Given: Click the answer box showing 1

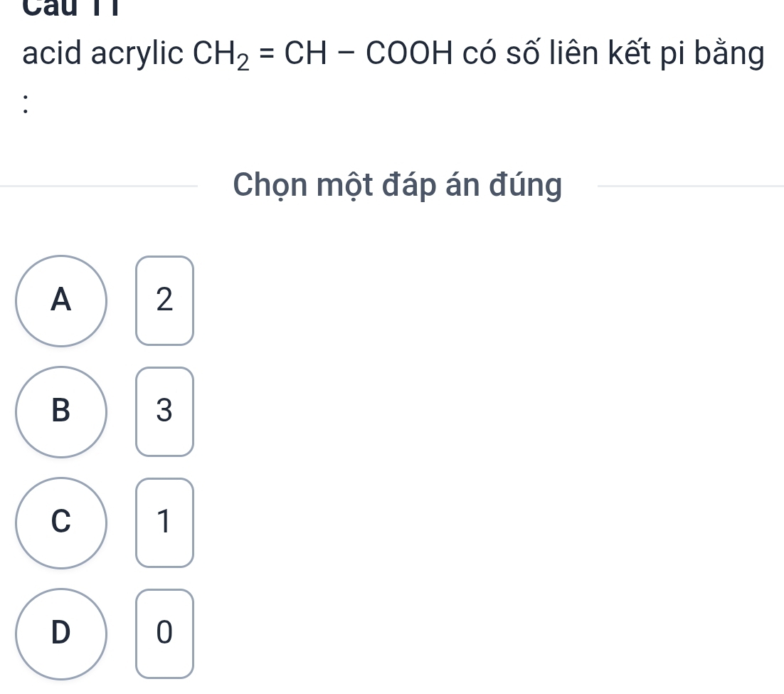Looking at the screenshot, I should click(x=164, y=523).
